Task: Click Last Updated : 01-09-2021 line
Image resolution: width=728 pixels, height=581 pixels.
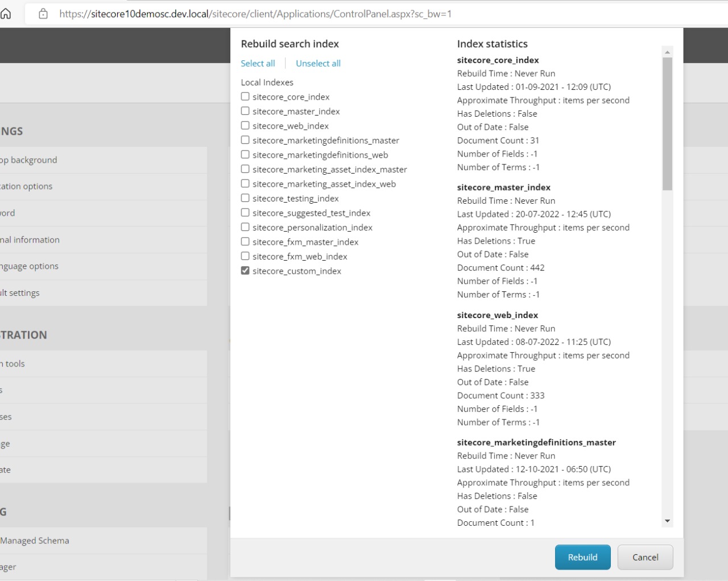Action: click(534, 86)
